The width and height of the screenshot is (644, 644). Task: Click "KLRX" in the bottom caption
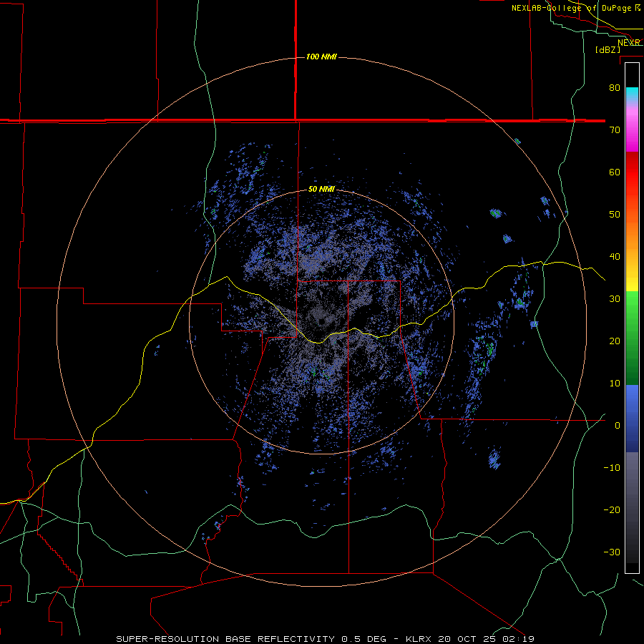(x=419, y=639)
